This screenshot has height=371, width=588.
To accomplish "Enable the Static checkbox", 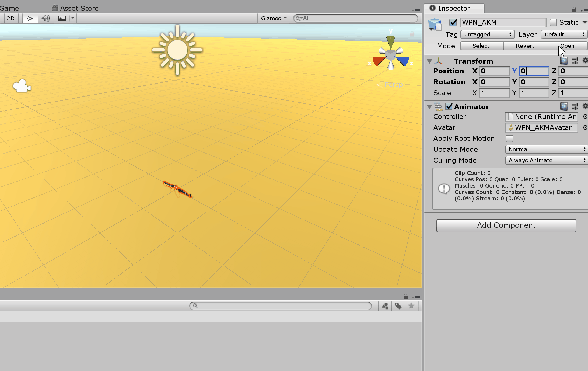I will point(553,23).
